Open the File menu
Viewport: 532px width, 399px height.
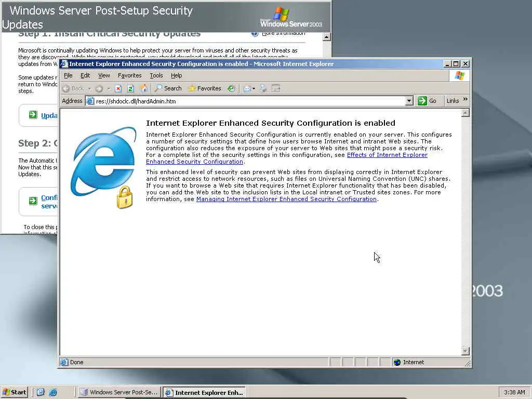coord(68,75)
